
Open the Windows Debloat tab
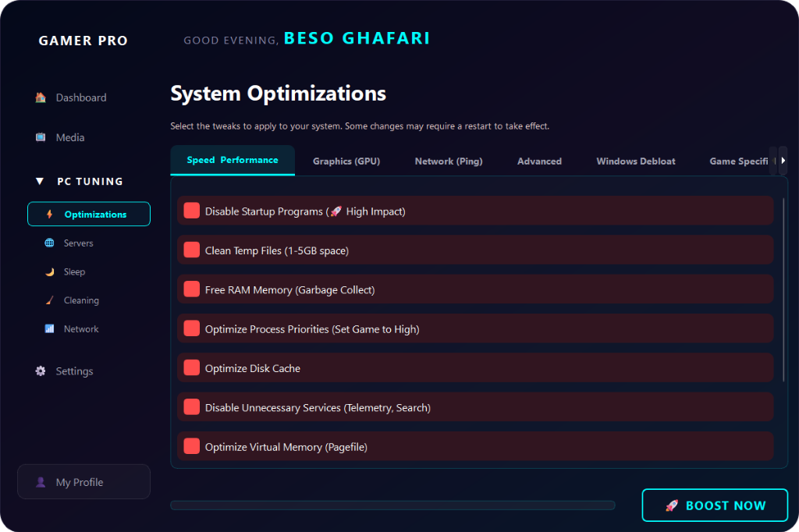point(636,161)
